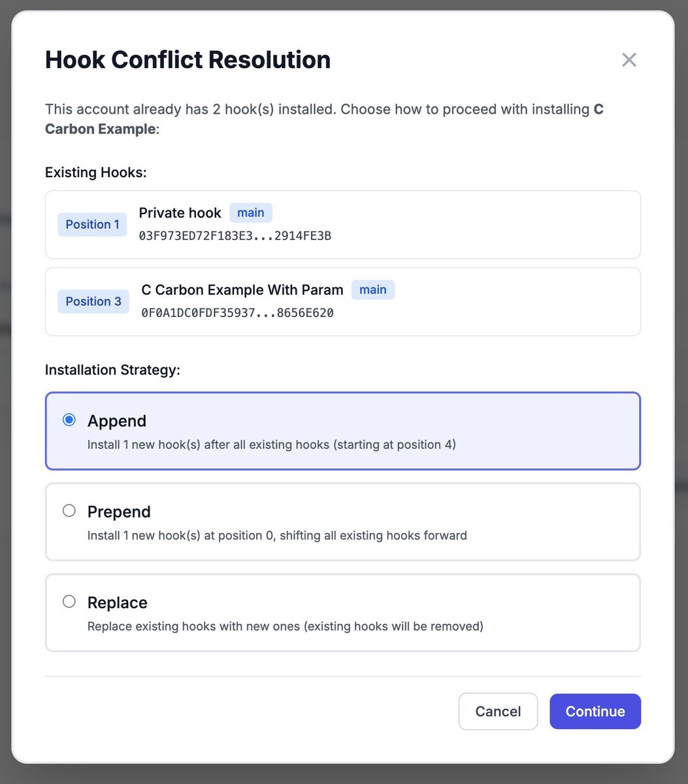Close the Hook Conflict Resolution dialog
The width and height of the screenshot is (688, 784).
coord(629,60)
